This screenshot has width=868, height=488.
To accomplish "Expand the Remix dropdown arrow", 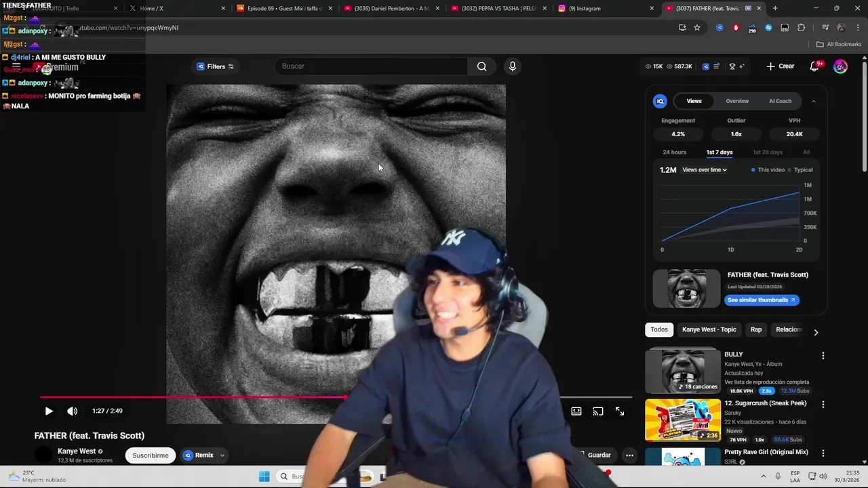I will (222, 455).
